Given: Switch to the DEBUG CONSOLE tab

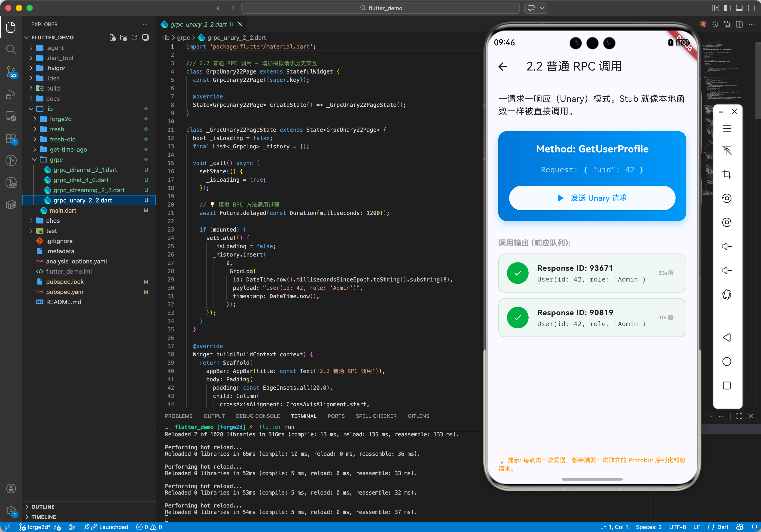Looking at the screenshot, I should pyautogui.click(x=258, y=416).
